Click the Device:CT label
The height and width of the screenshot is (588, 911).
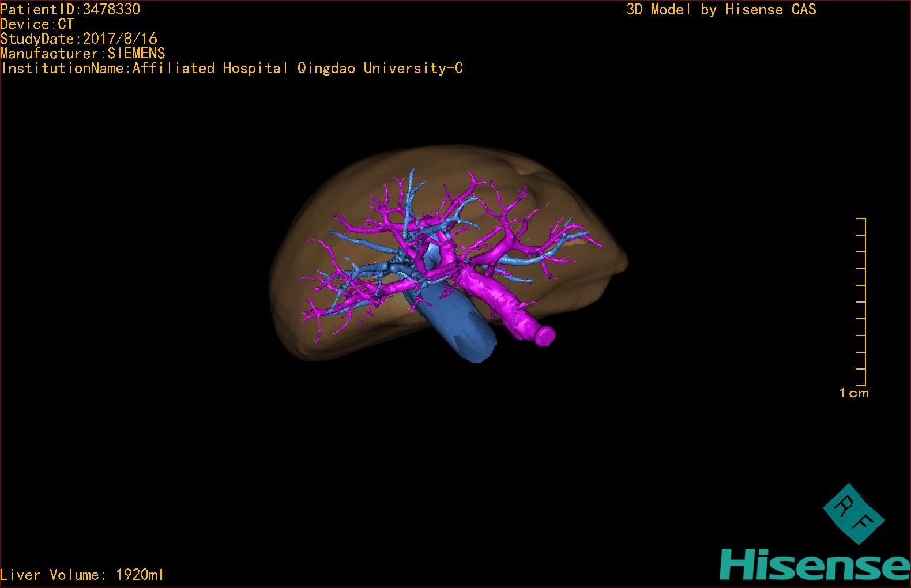[x=37, y=24]
